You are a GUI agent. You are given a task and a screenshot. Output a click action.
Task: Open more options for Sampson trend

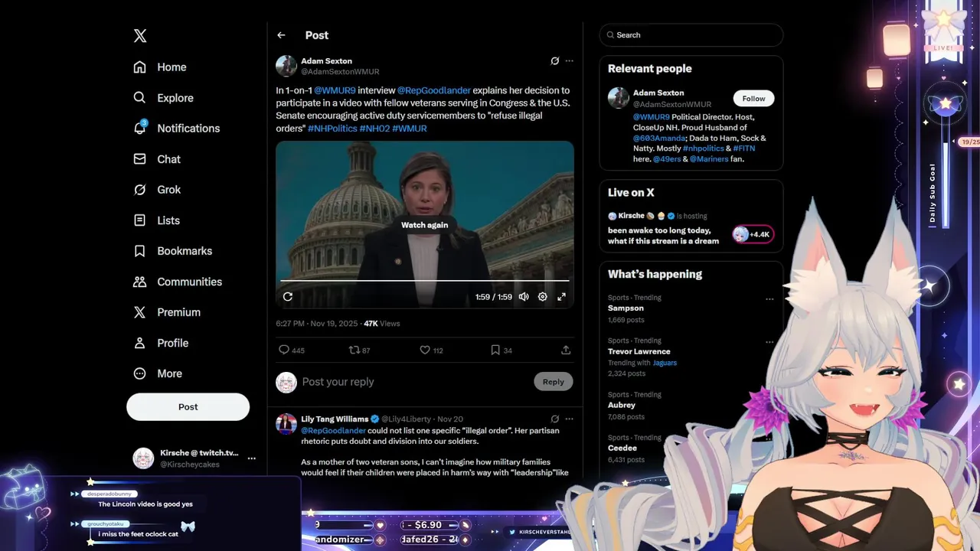tap(769, 299)
